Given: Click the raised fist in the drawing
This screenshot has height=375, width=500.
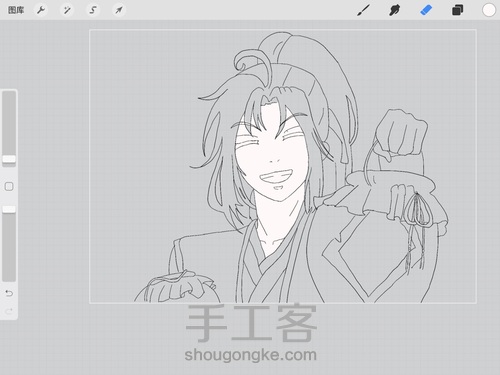Looking at the screenshot, I should 402,133.
